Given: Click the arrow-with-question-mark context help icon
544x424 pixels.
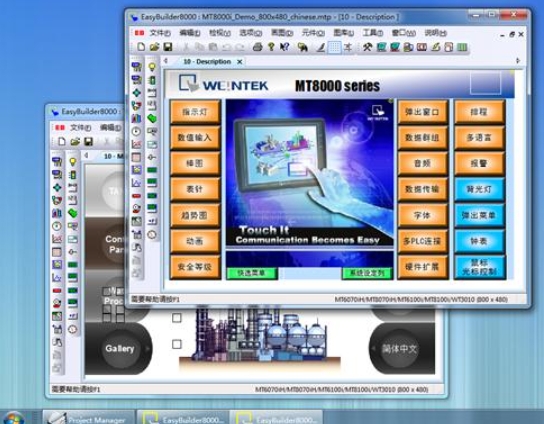Looking at the screenshot, I should coord(284,47).
